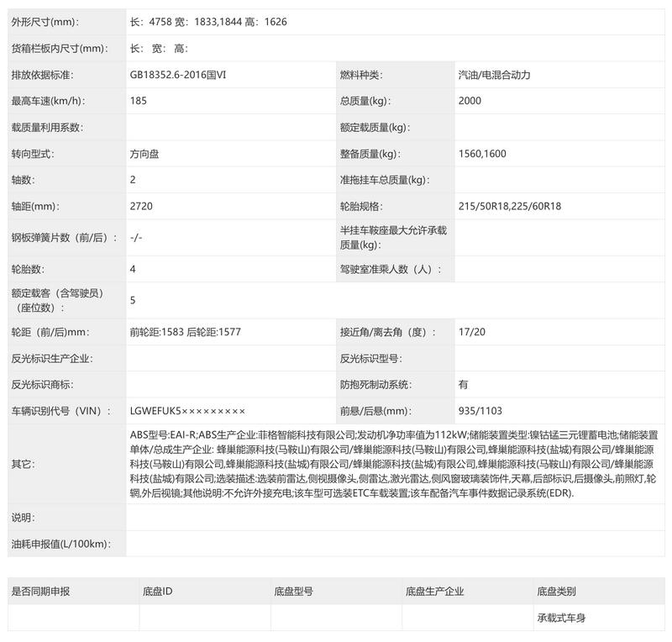Image resolution: width=672 pixels, height=642 pixels.
Task: Click the emission standard GB18352.6-2016国VI value
Action: pyautogui.click(x=178, y=75)
